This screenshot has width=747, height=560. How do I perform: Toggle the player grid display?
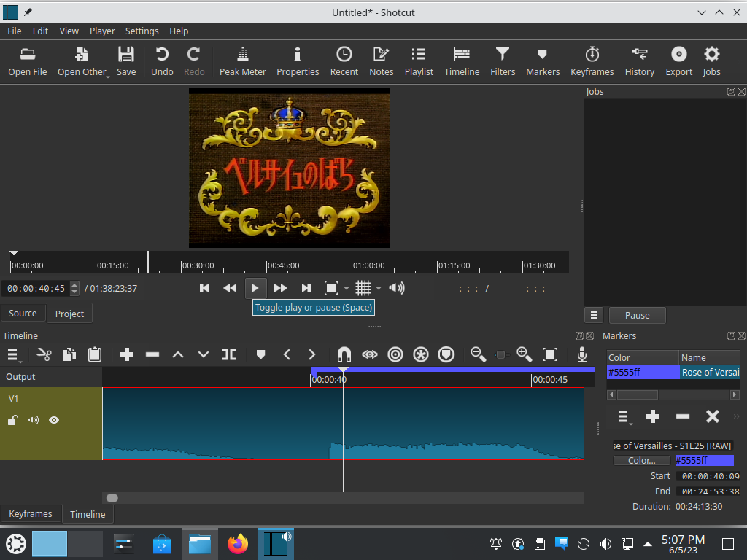coord(363,288)
